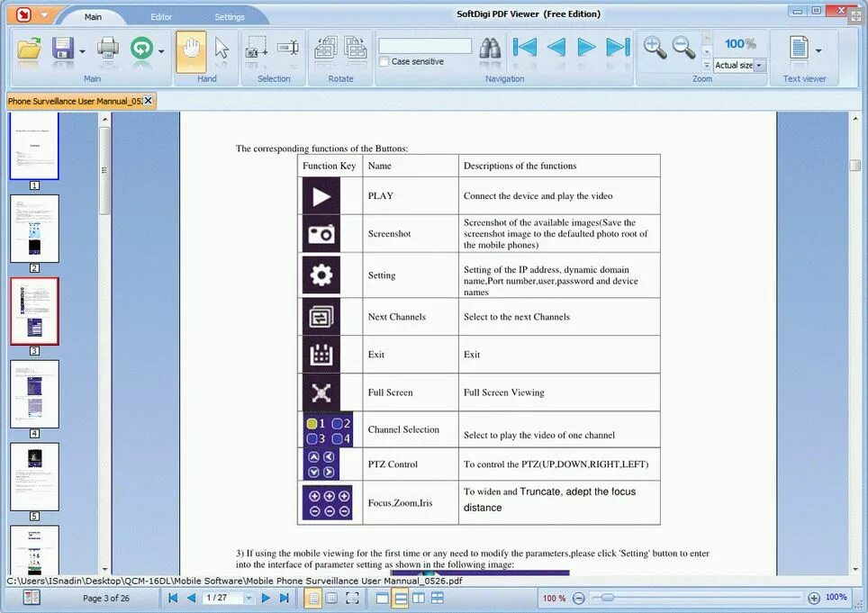
Task: Open the quick access dropdown beside app logo
Action: coord(44,15)
